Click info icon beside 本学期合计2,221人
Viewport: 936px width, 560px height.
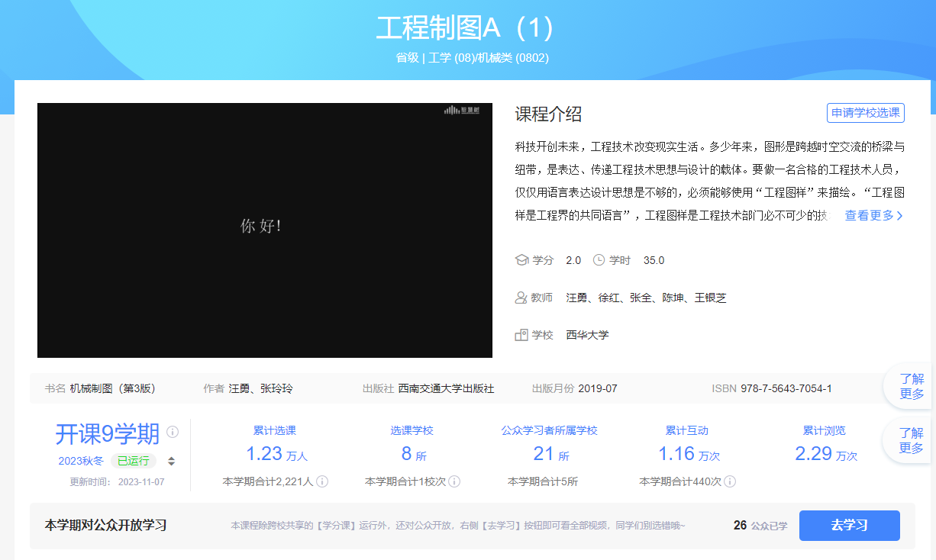(322, 481)
